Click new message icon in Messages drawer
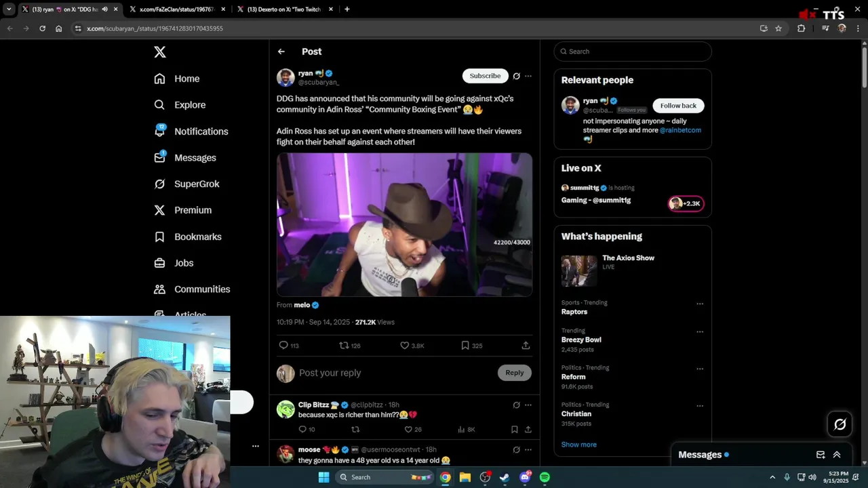This screenshot has width=868, height=488. (x=821, y=455)
